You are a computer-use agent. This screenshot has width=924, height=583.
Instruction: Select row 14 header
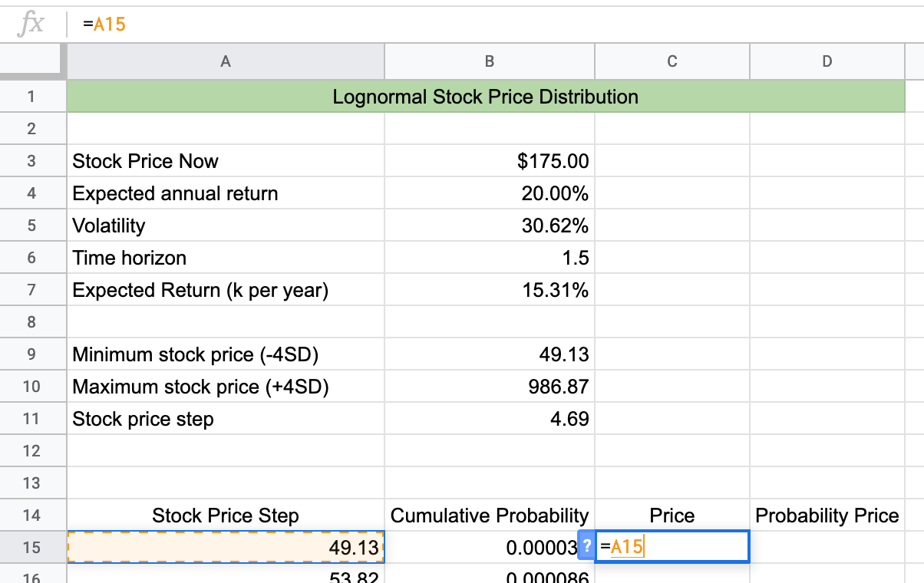coord(31,515)
